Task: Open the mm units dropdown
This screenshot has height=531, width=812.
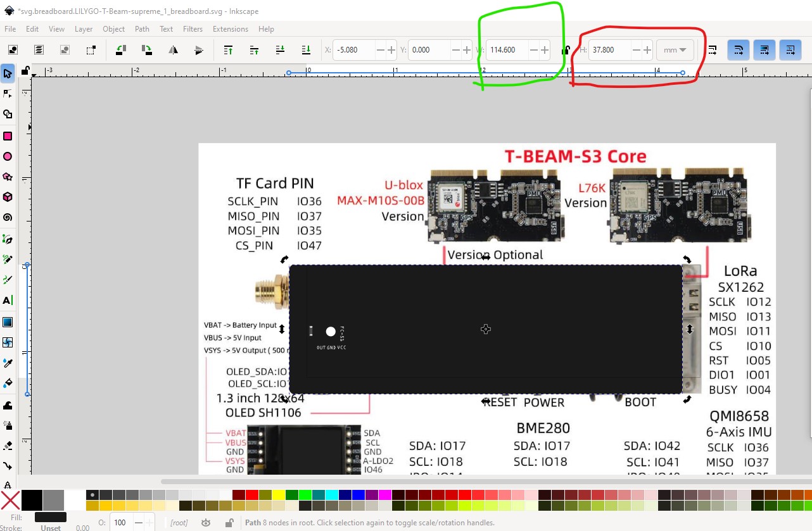Action: (x=675, y=50)
